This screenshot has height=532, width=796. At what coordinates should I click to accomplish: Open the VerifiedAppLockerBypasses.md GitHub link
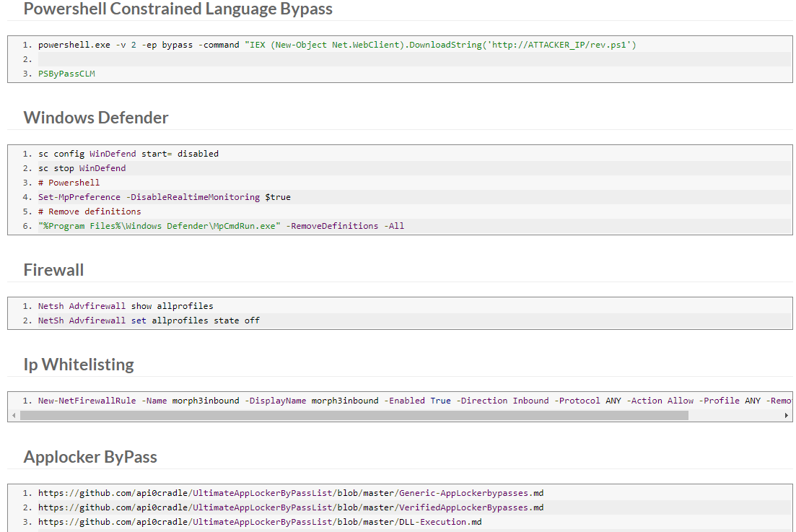point(291,507)
